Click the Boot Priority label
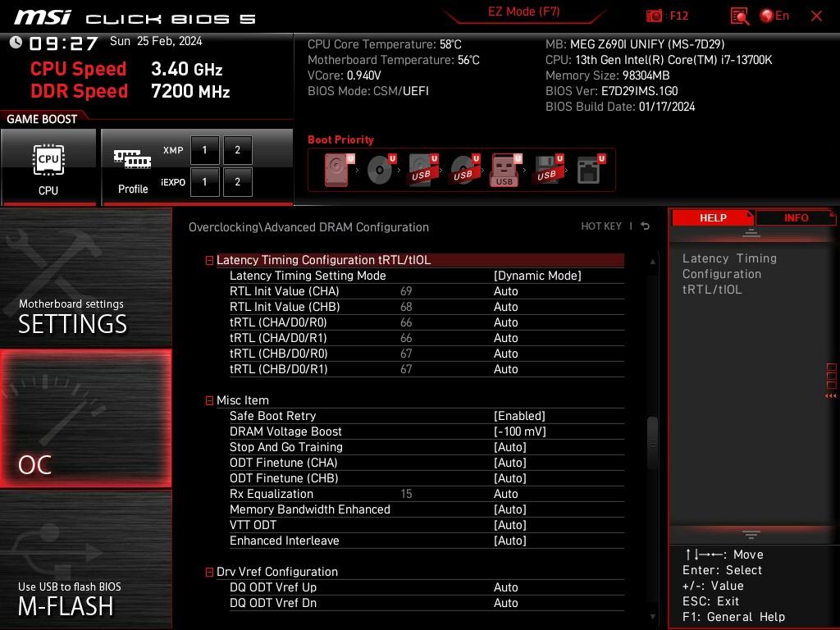 (340, 139)
